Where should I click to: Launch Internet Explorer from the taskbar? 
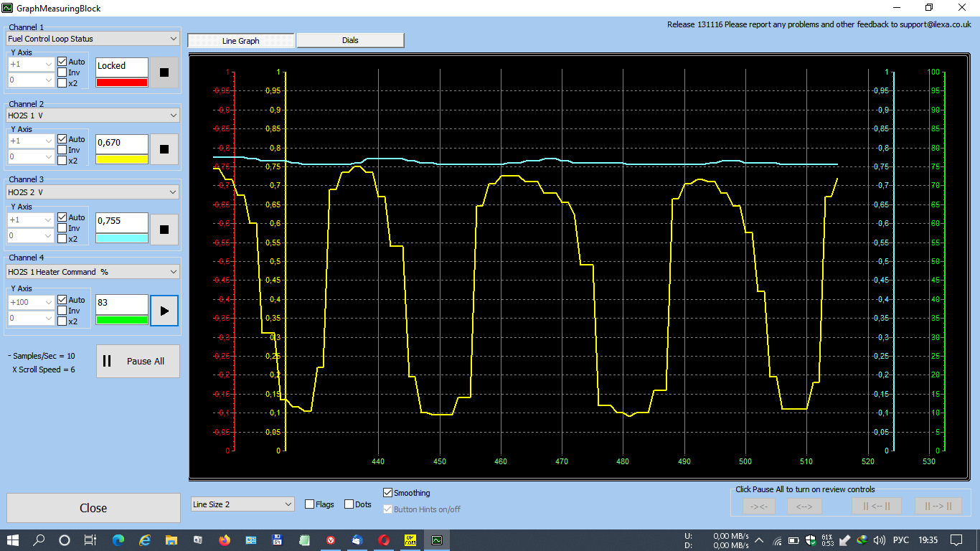tap(145, 540)
